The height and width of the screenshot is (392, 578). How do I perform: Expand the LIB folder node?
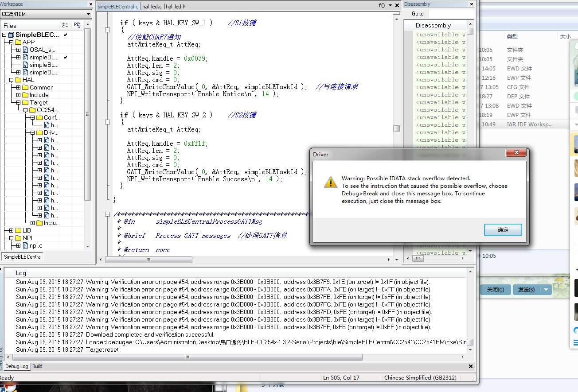(x=12, y=230)
